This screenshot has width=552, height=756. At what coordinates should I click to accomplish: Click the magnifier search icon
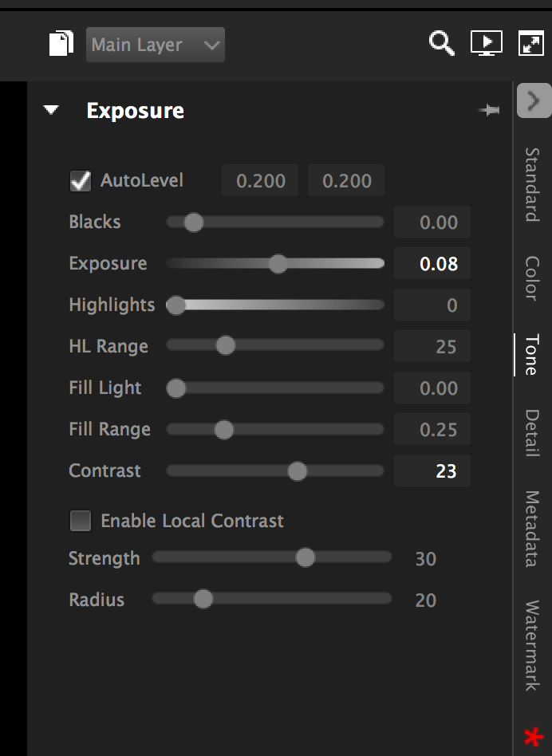coord(441,43)
